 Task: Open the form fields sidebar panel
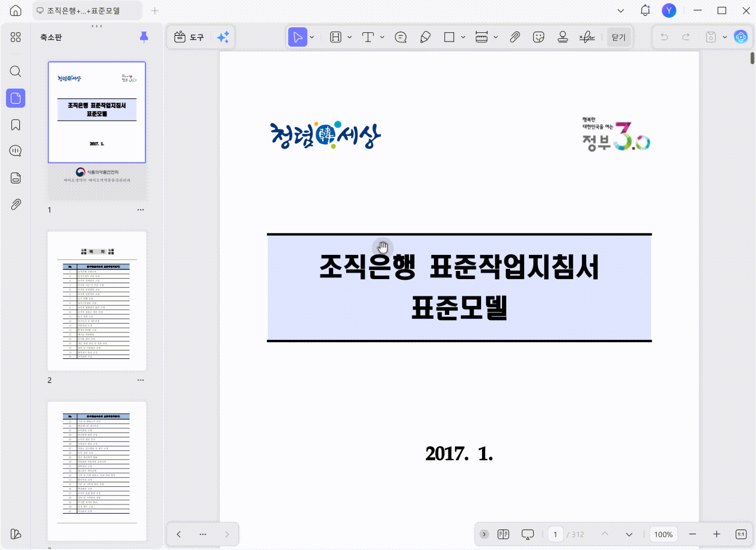coord(16,178)
